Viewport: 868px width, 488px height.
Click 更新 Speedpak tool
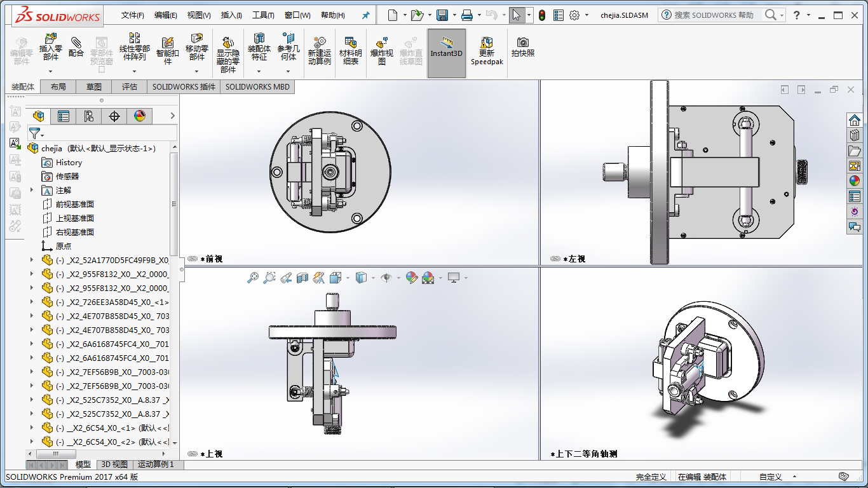487,51
